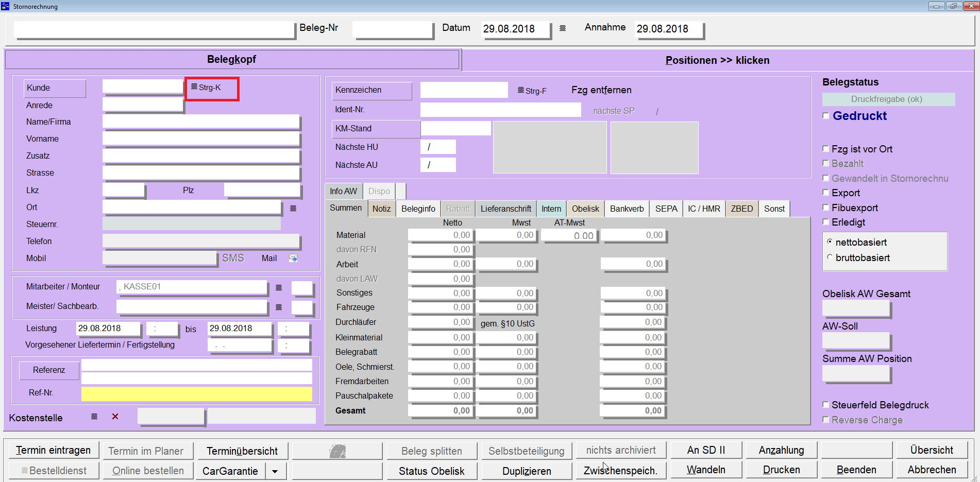The width and height of the screenshot is (980, 482).
Task: Click the Abbrechen button
Action: point(932,470)
